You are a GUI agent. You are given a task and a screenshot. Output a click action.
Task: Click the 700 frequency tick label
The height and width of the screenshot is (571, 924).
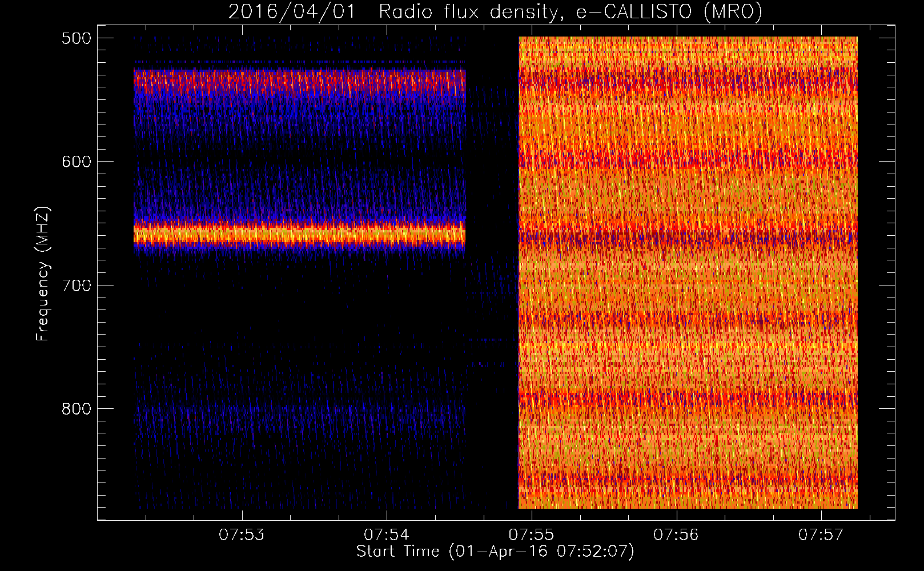[x=77, y=285]
